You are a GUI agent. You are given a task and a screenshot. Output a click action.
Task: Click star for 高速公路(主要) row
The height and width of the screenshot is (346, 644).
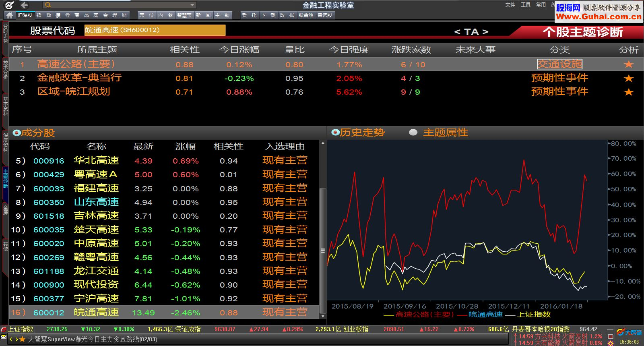[628, 64]
